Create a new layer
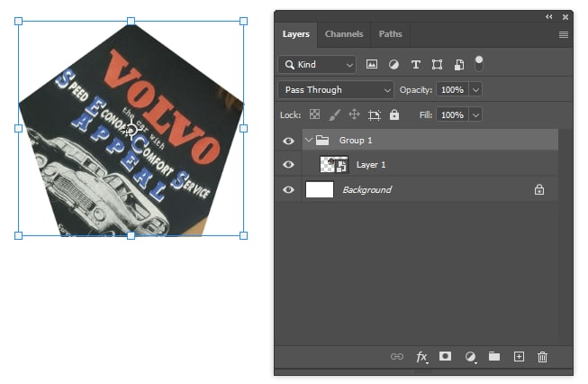The image size is (588, 384). (519, 357)
